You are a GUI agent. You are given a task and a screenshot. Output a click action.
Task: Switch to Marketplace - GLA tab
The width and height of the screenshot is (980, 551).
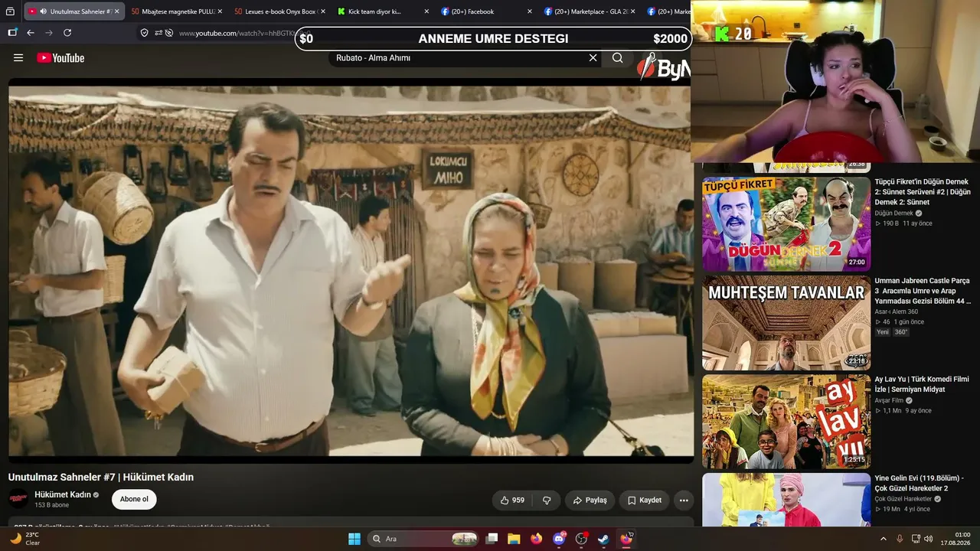[x=590, y=11]
